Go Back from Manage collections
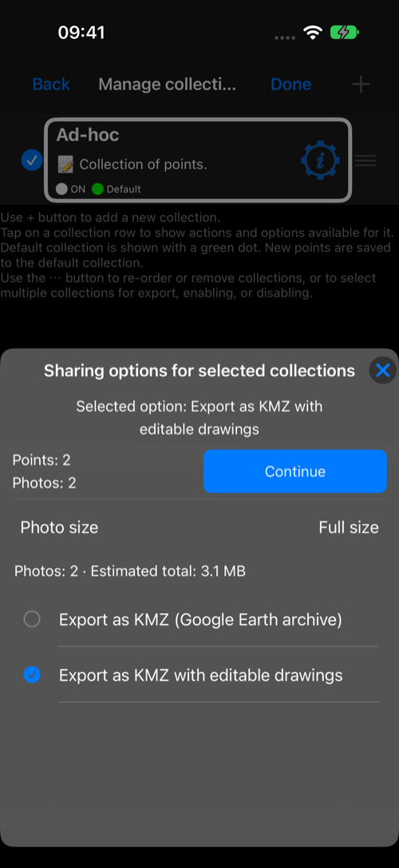 51,84
